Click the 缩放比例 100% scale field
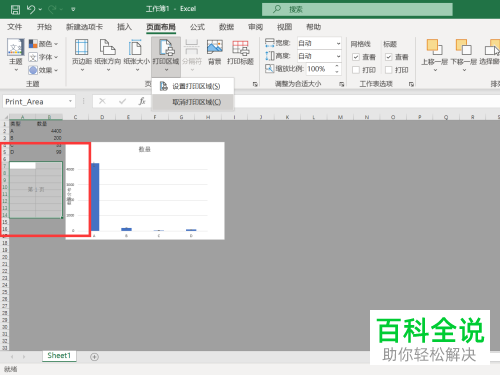Viewport: 500px width, 375px height. 319,69
